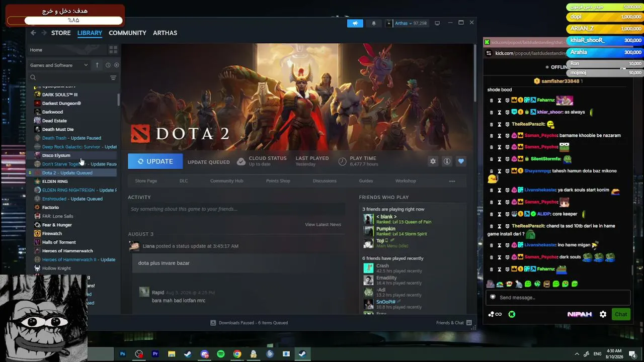644x362 pixels.
Task: Open the Steam notifications bell
Action: pos(373,23)
